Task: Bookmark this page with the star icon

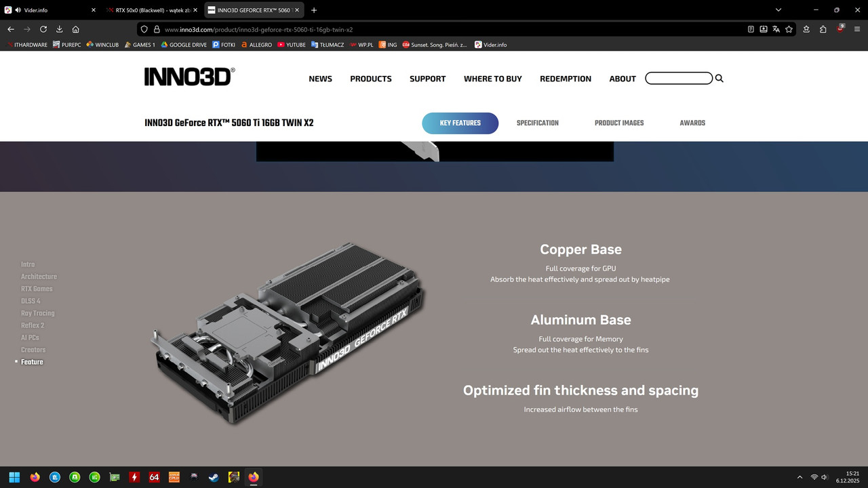Action: (x=789, y=29)
